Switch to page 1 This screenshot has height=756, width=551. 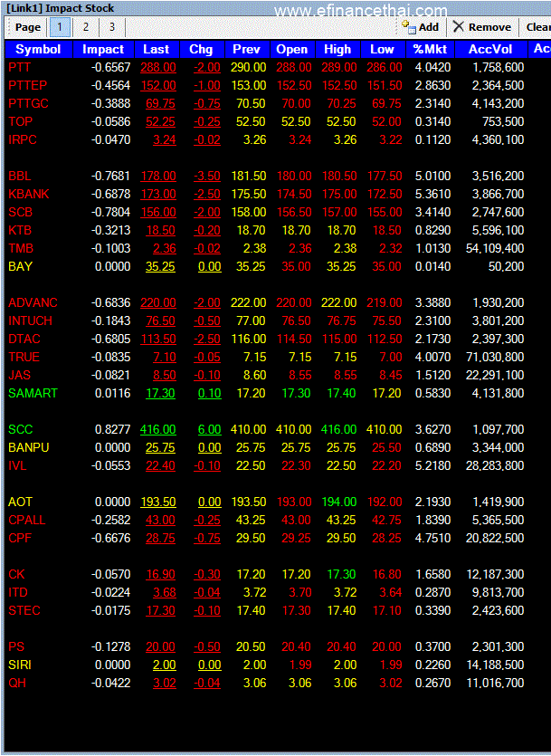point(60,27)
